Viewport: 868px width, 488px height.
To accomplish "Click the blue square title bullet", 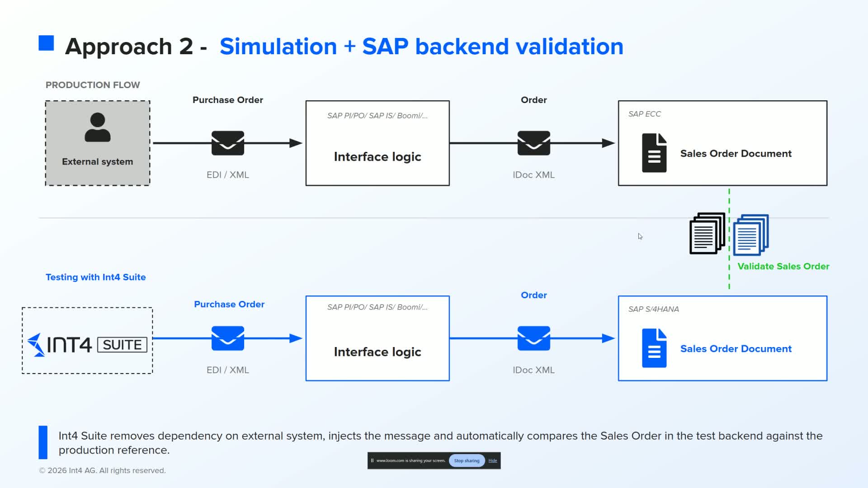I will pos(46,43).
